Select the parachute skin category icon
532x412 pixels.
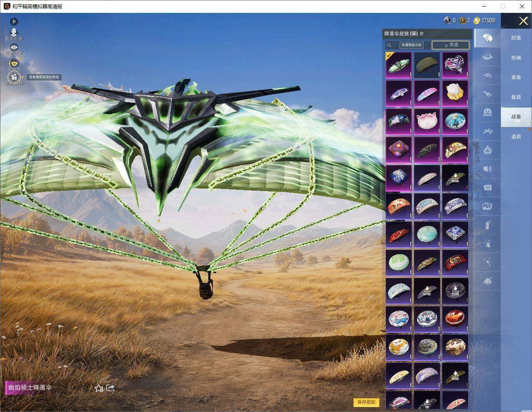coord(488,38)
